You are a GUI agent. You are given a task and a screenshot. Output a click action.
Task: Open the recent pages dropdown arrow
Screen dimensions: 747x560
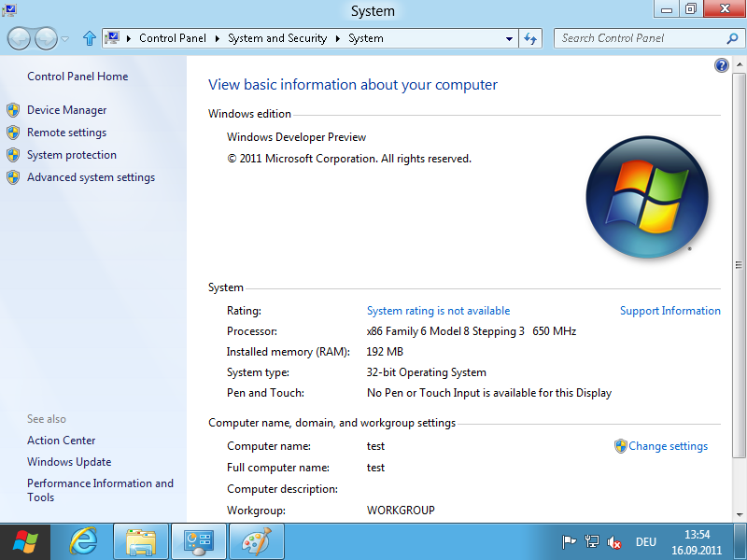point(64,38)
